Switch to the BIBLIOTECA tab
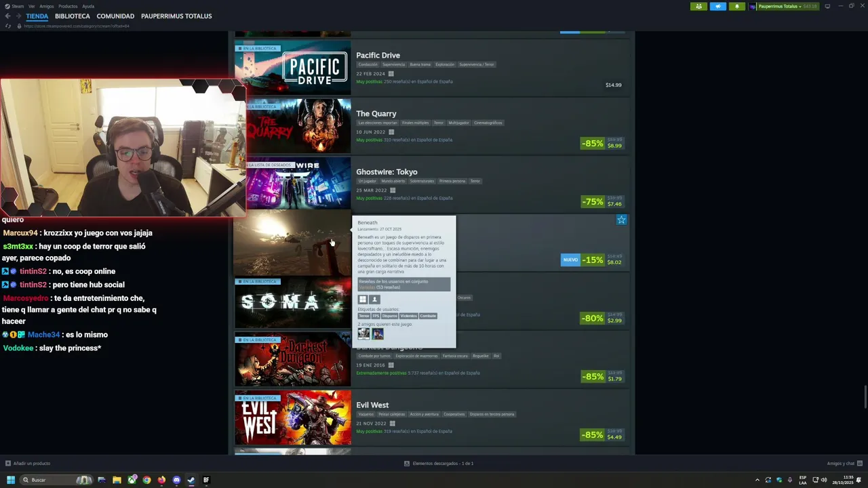The image size is (868, 488). pyautogui.click(x=73, y=16)
